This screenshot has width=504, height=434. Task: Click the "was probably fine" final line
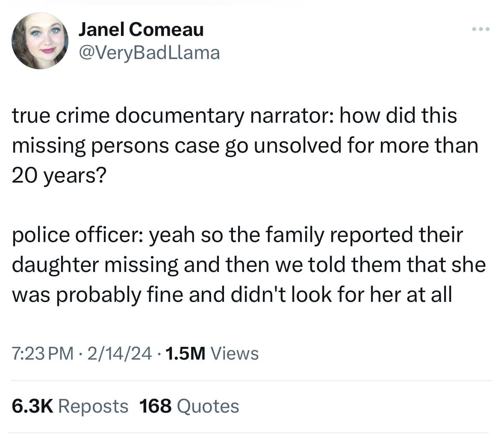click(231, 295)
